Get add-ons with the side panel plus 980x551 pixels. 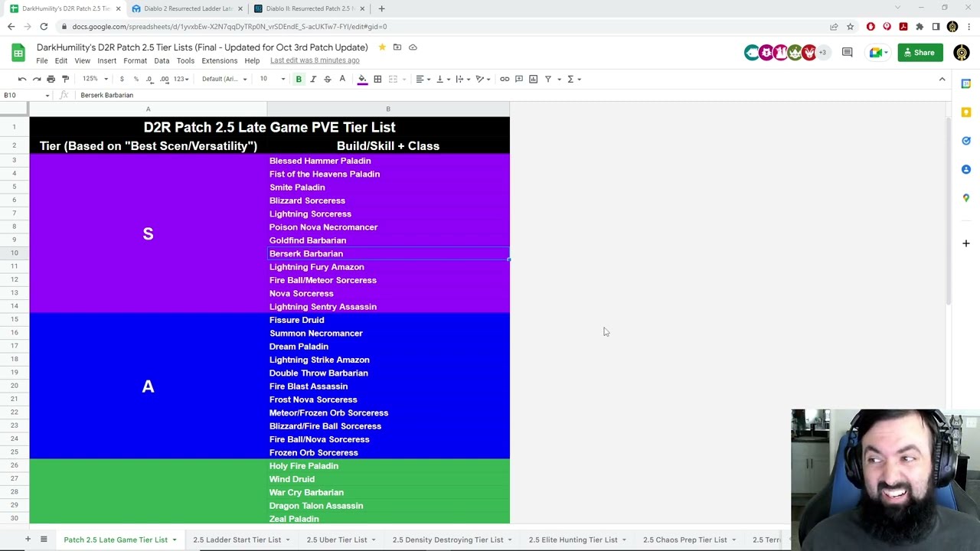966,243
